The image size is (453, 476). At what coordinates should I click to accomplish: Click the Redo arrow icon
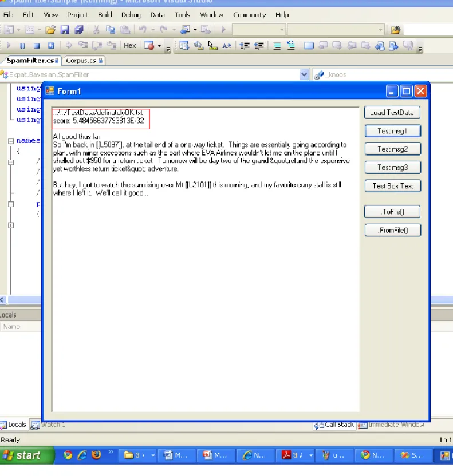(x=164, y=30)
